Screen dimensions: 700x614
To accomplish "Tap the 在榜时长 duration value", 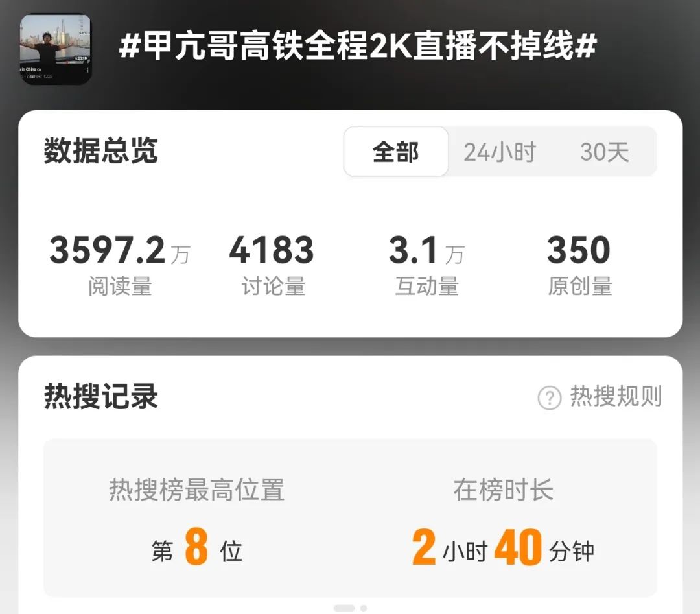I will tap(503, 546).
